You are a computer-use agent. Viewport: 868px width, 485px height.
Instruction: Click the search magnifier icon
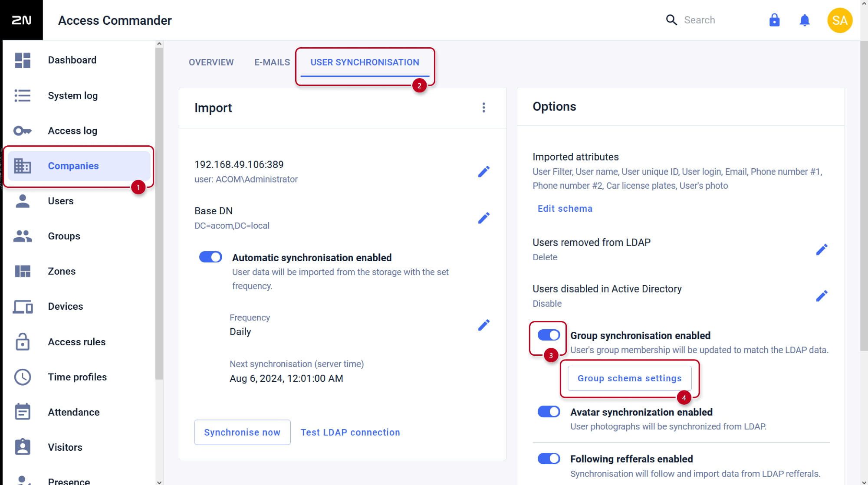(671, 20)
